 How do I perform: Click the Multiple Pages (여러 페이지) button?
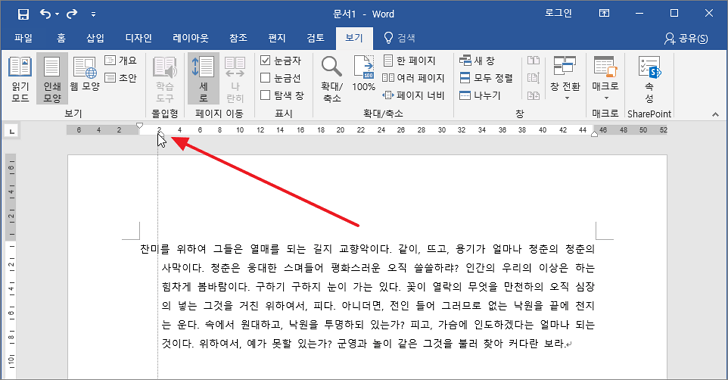pyautogui.click(x=413, y=78)
